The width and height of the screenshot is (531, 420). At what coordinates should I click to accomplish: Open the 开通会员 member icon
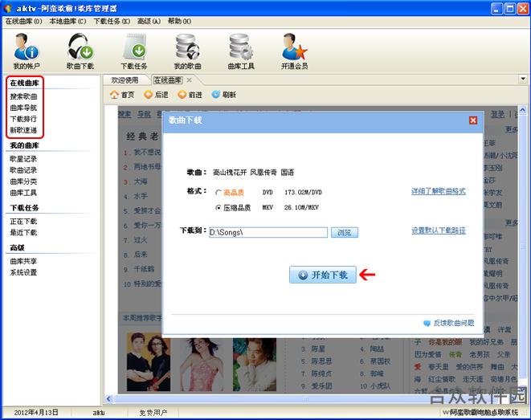[295, 51]
